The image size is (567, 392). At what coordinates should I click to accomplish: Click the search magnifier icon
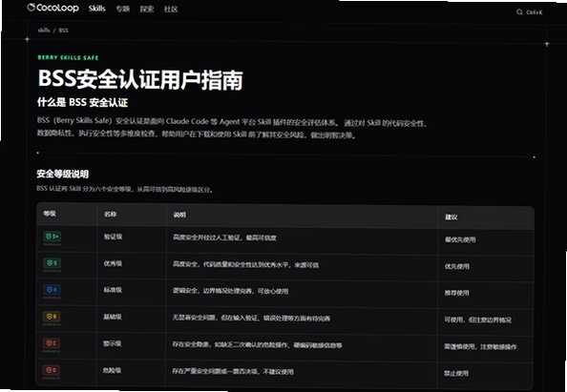519,12
